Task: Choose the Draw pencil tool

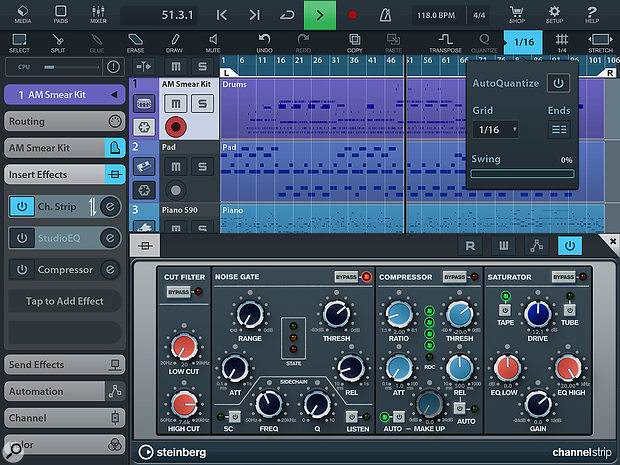Action: click(x=174, y=43)
